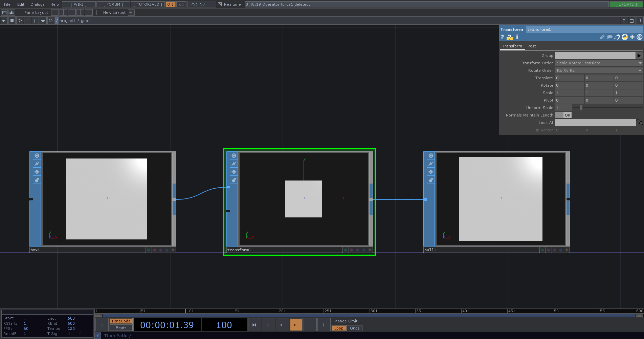Toggle the O|I power button

point(171,4)
